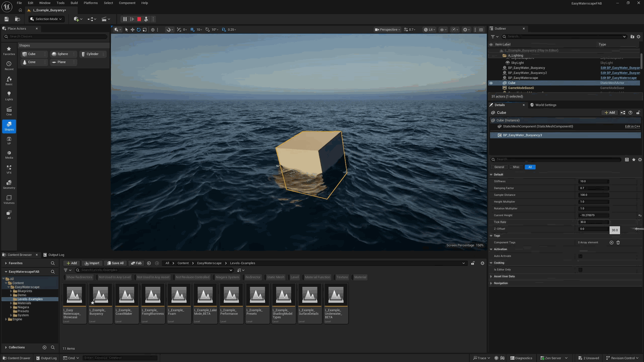
Task: Select the L_Example_Foam level thumbnail
Action: [x=179, y=303]
